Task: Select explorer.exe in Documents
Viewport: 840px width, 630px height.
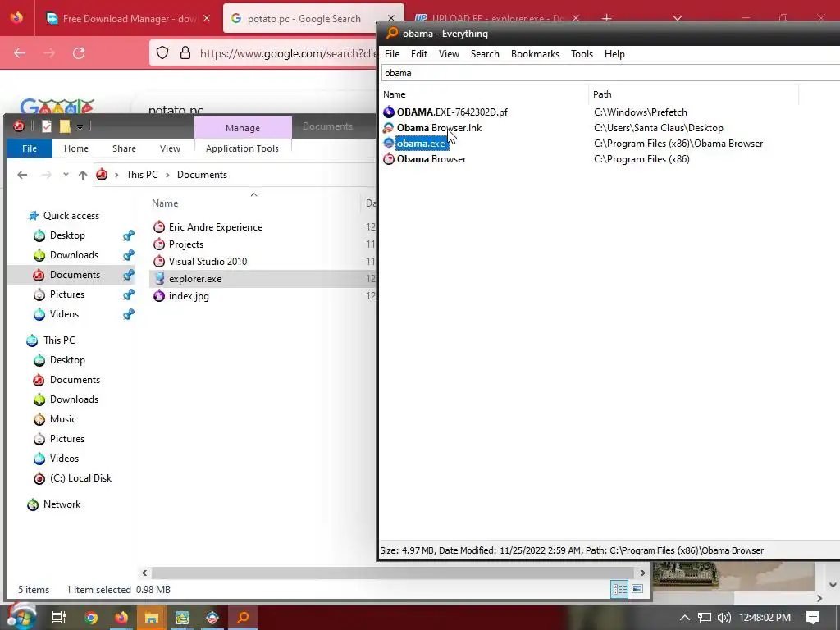Action: [x=195, y=279]
